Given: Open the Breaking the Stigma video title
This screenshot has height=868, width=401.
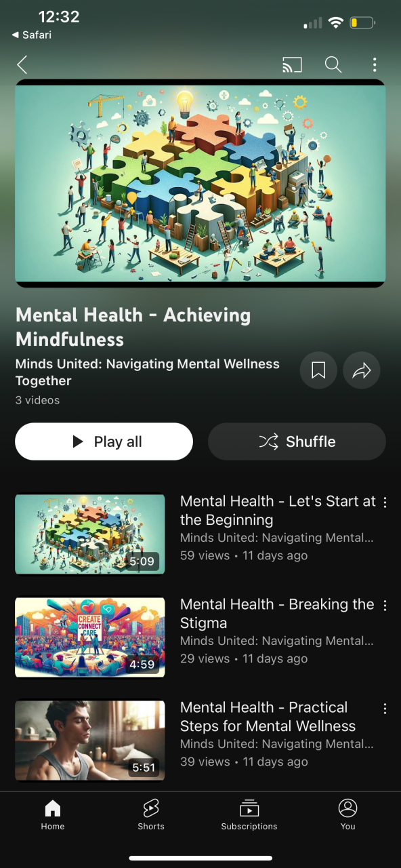Looking at the screenshot, I should [x=277, y=614].
